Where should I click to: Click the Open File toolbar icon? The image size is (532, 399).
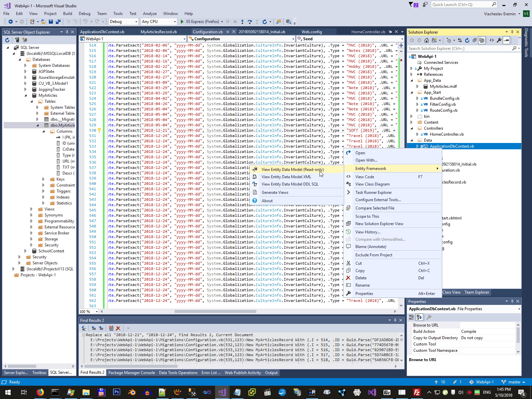(43, 22)
